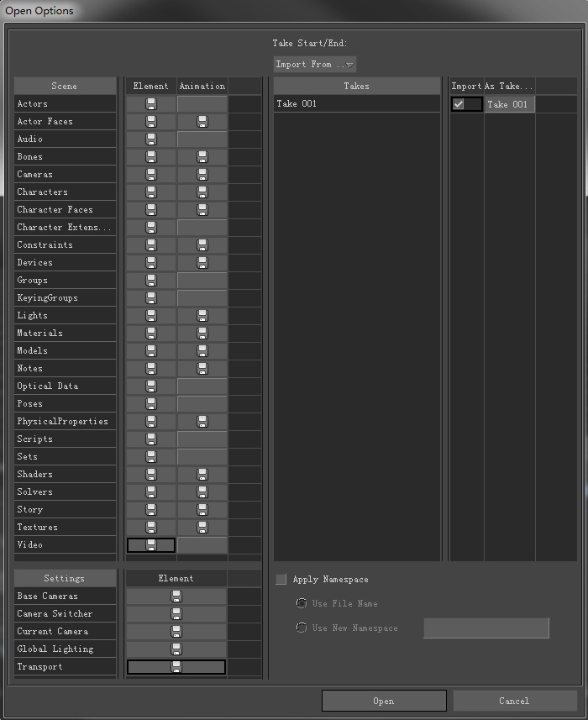Image resolution: width=588 pixels, height=720 pixels.
Task: Click the Animation column header
Action: pos(202,86)
